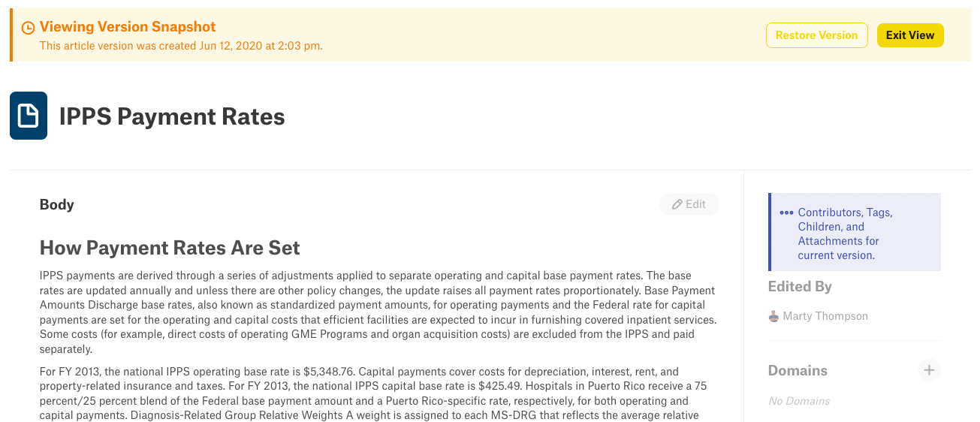Viewport: 980px width, 422px height.
Task: Click Marty Thompson's avatar icon
Action: [773, 316]
